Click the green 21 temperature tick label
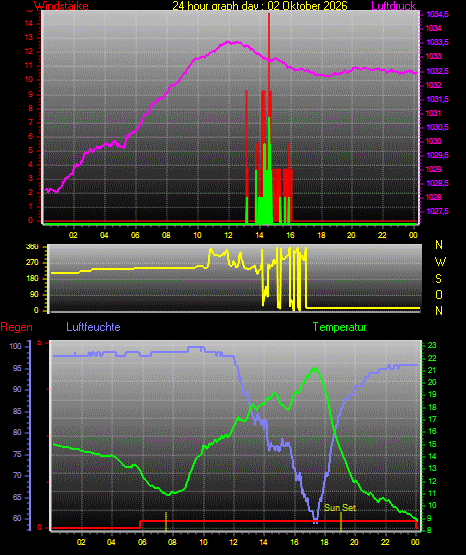The width and height of the screenshot is (466, 555). tap(432, 370)
